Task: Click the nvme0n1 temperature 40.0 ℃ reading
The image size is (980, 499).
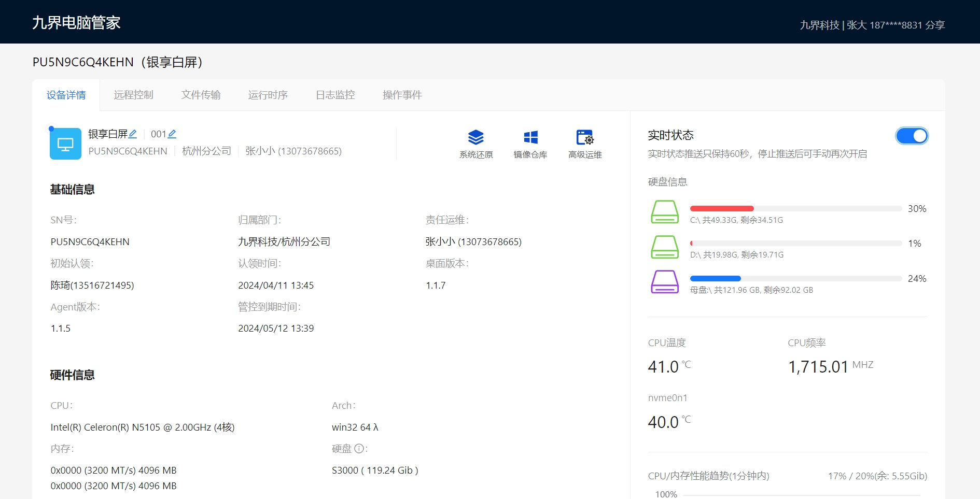Action: point(669,422)
